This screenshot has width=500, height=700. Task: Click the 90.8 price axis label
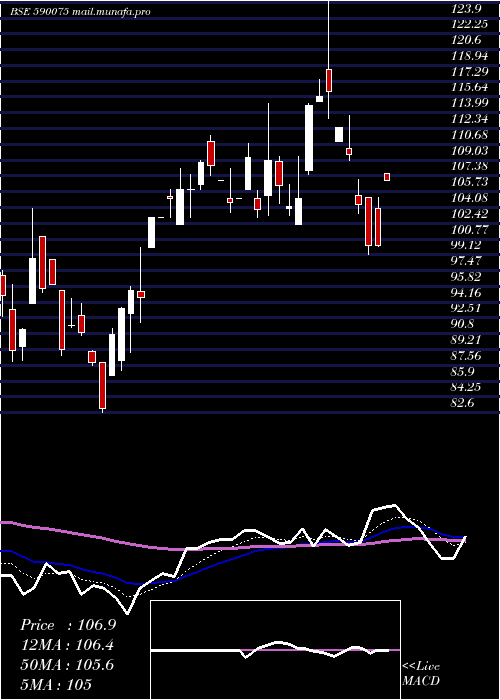464,324
